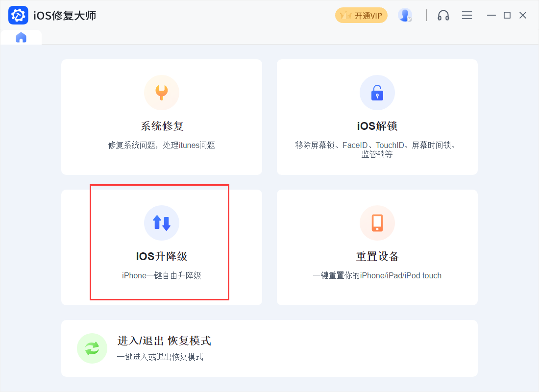Open the user account avatar
The width and height of the screenshot is (539, 392).
(x=405, y=16)
